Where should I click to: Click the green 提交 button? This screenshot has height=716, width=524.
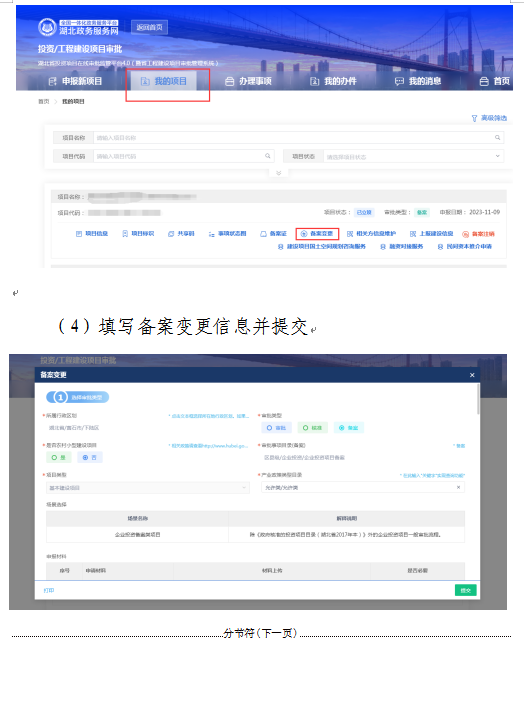(466, 590)
